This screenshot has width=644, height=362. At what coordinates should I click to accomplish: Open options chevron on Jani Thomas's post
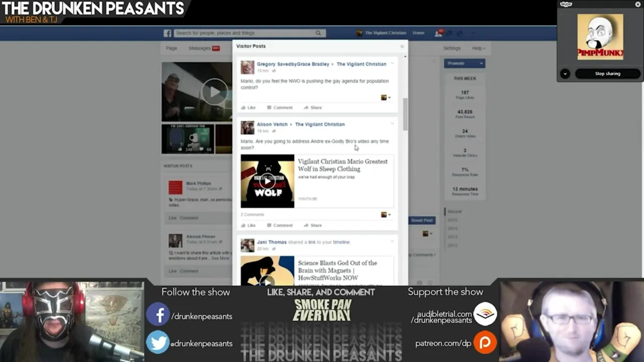pos(392,241)
